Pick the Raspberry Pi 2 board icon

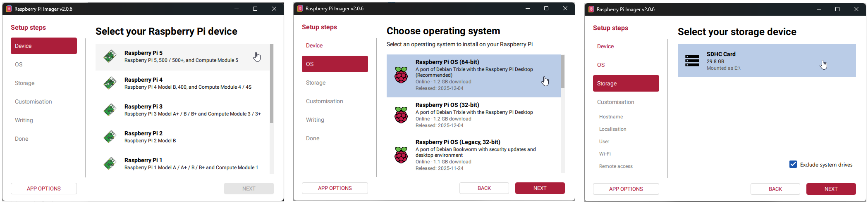pyautogui.click(x=110, y=137)
